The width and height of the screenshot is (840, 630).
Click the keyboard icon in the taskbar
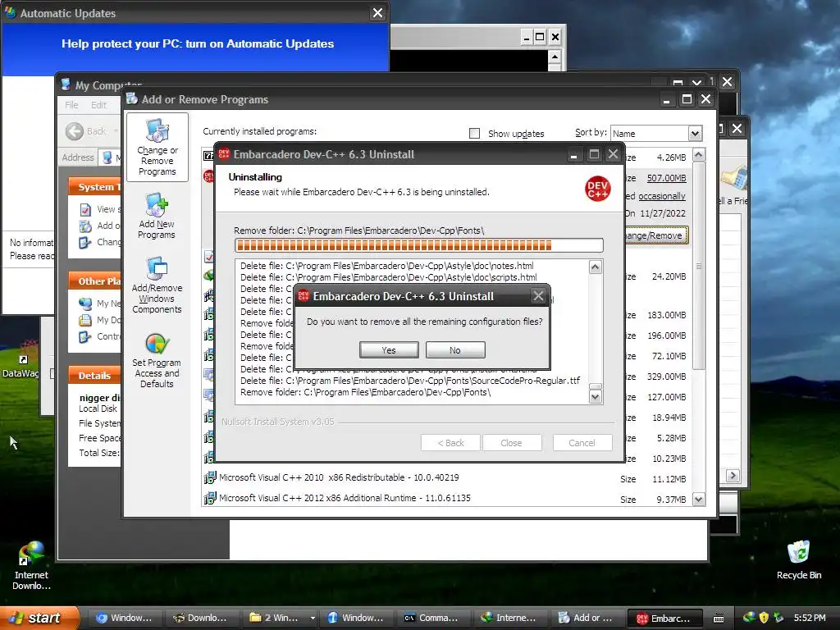coord(719,619)
